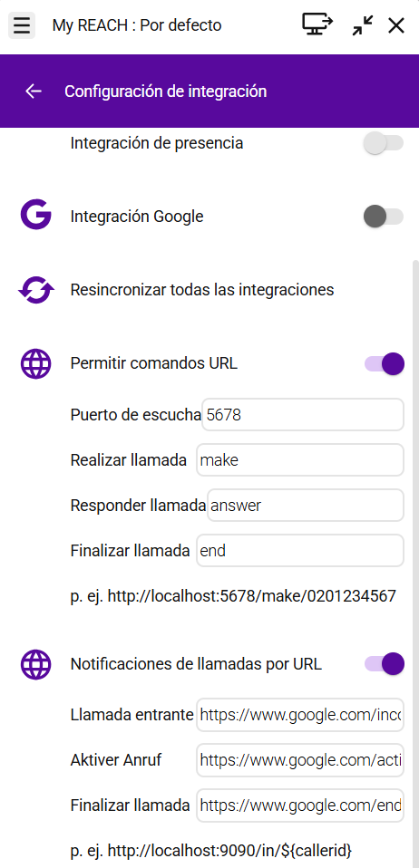The height and width of the screenshot is (868, 419).
Task: Click the Finalizar llamada field containing end
Action: click(x=300, y=550)
